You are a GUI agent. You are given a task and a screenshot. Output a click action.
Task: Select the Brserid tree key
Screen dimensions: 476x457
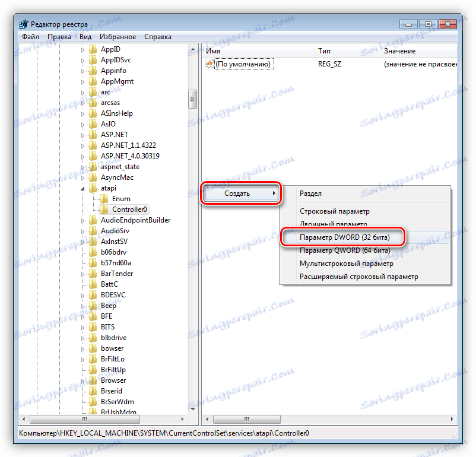[x=112, y=391]
